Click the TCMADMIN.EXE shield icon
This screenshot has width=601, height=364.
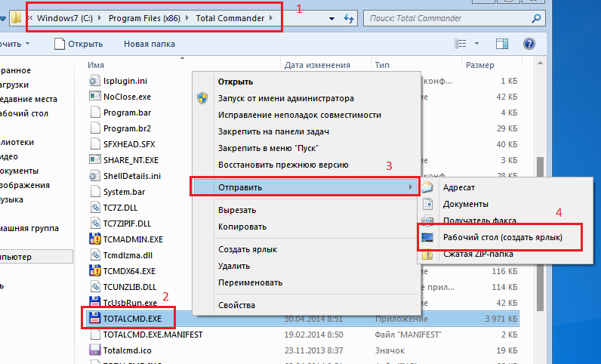[94, 239]
